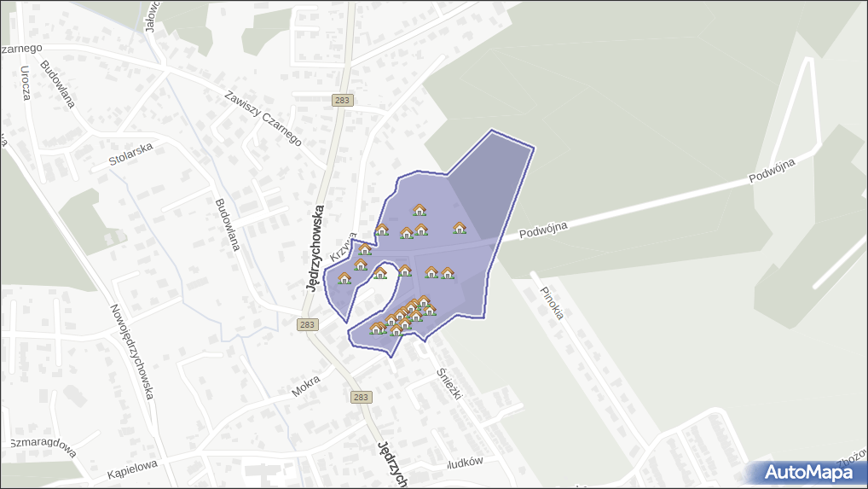The height and width of the screenshot is (489, 868).
Task: Select the Zawiszy Czarnego street label
Action: tap(263, 118)
